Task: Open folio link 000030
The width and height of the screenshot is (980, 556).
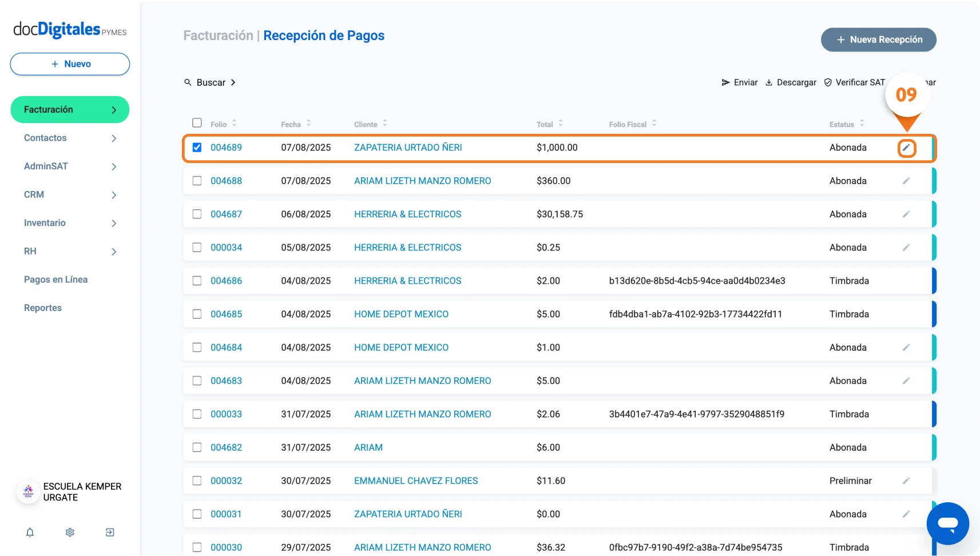Action: (x=226, y=547)
